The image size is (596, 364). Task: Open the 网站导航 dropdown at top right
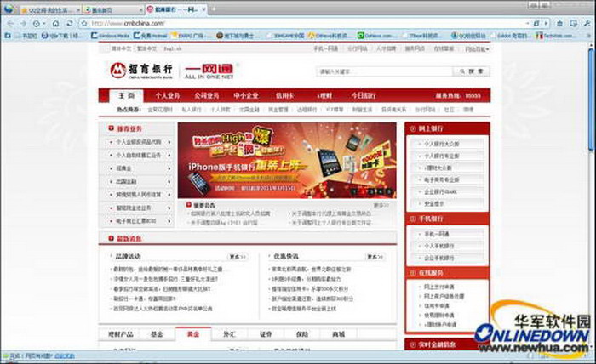coord(477,49)
